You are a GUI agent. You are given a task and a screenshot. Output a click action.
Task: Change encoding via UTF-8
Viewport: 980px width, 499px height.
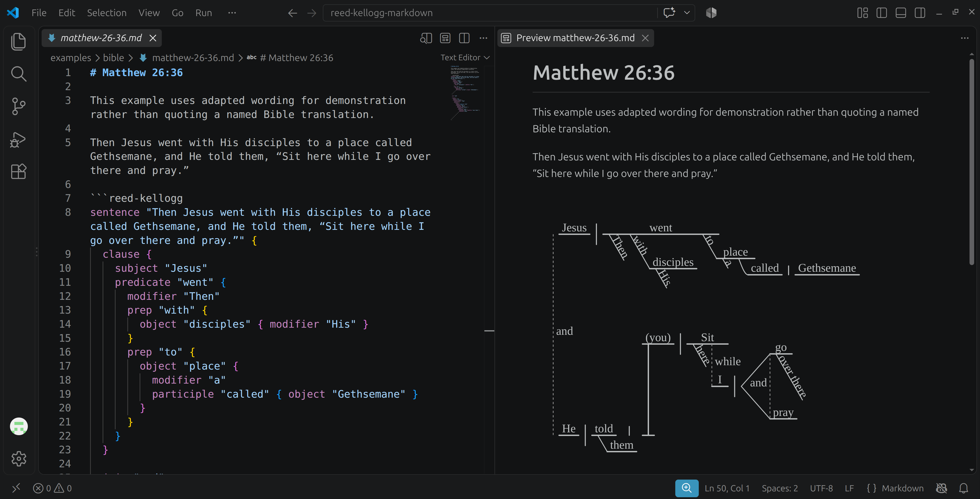pyautogui.click(x=821, y=488)
